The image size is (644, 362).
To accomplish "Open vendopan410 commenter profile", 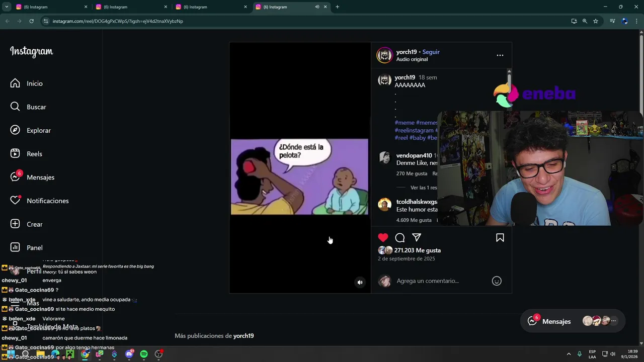I will coord(414,155).
